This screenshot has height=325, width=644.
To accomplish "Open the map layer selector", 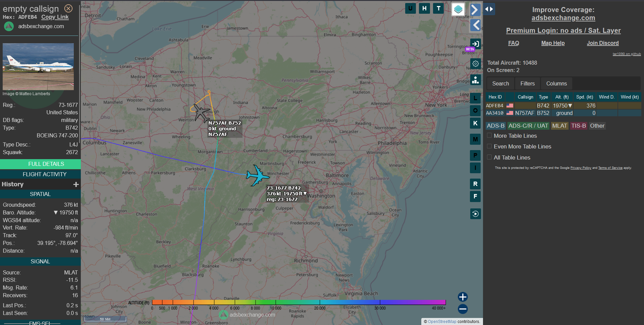I will [x=458, y=9].
